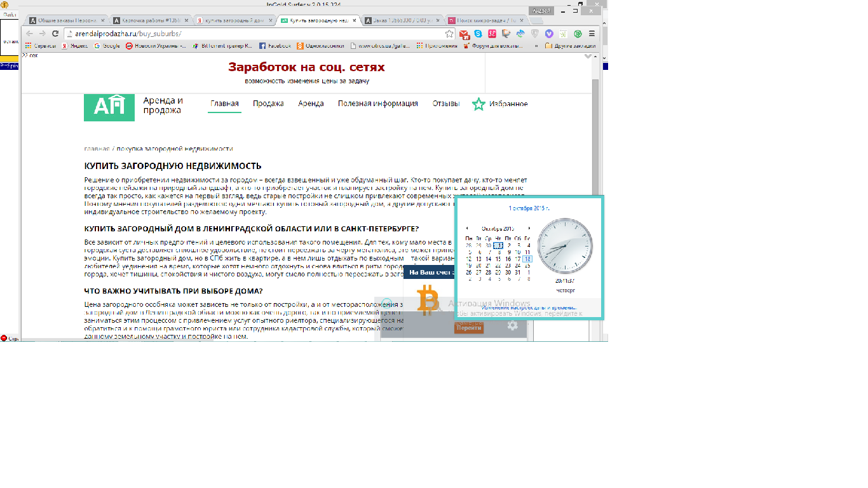Select day 26 in the calendar
The width and height of the screenshot is (868, 488).
pos(469,272)
